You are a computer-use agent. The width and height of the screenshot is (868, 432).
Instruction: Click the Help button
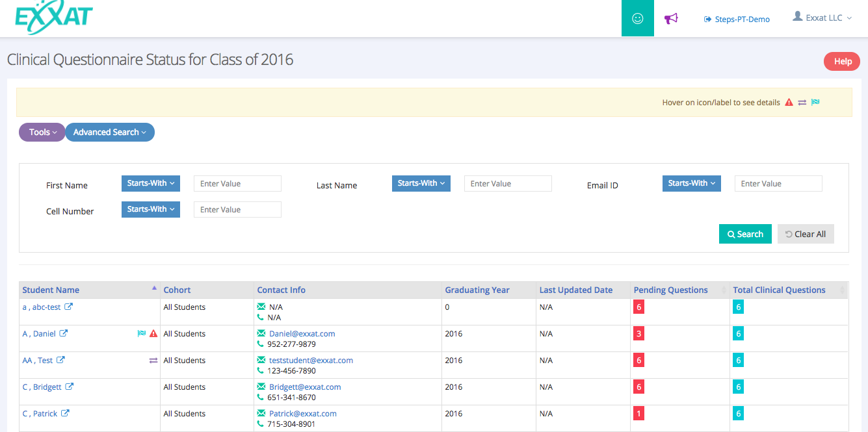[x=841, y=61]
